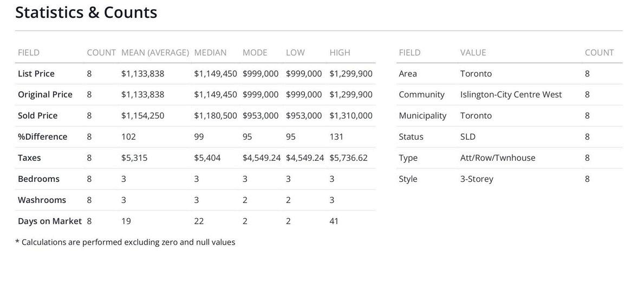
Task: Select the $1,310,000 high sold price
Action: (350, 116)
